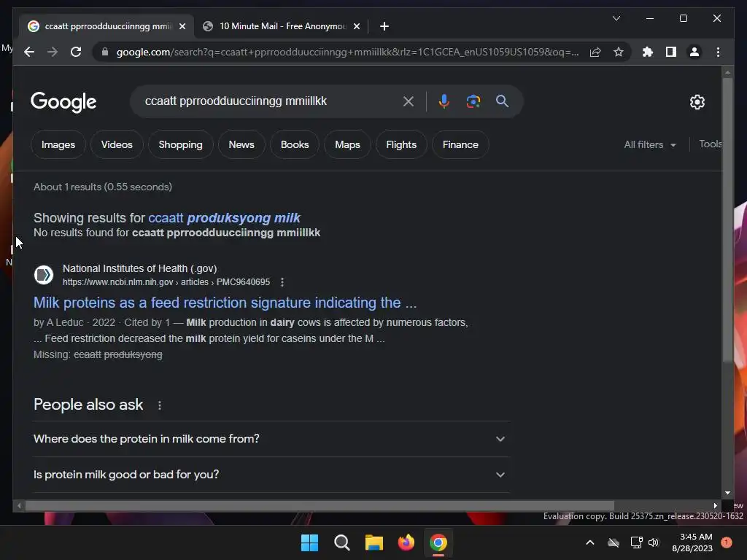
Task: Filter results by Books
Action: coord(295,145)
